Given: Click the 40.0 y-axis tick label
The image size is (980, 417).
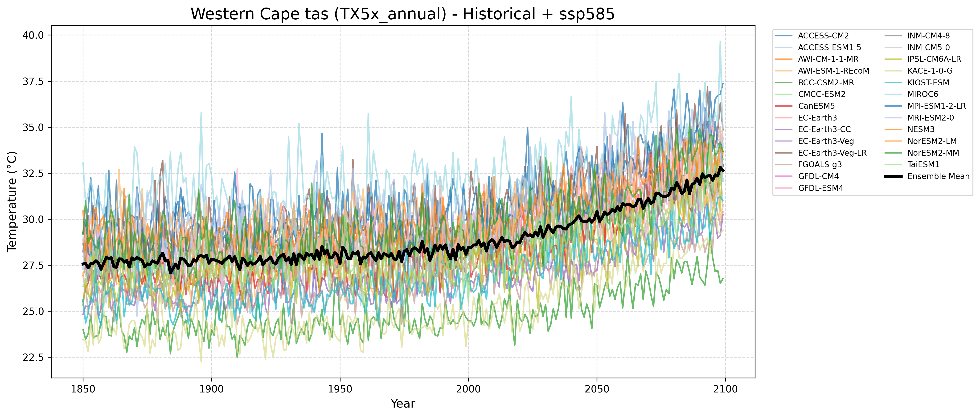Looking at the screenshot, I should 33,35.
